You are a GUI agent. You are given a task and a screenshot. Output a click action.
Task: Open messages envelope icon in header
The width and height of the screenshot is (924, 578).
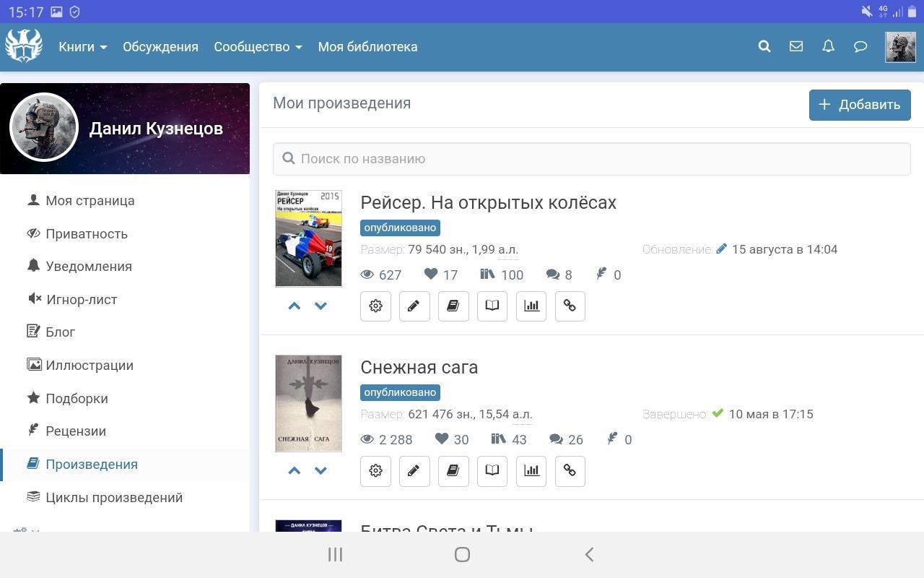tap(796, 47)
